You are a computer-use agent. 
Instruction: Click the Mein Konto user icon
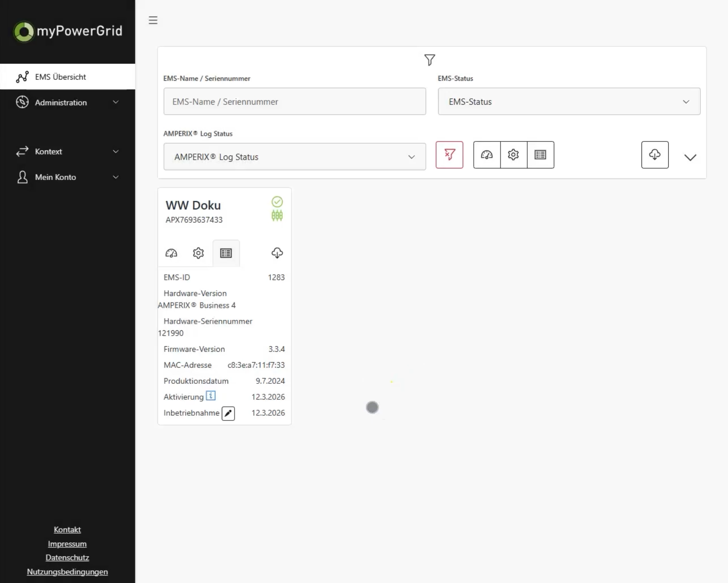[22, 177]
